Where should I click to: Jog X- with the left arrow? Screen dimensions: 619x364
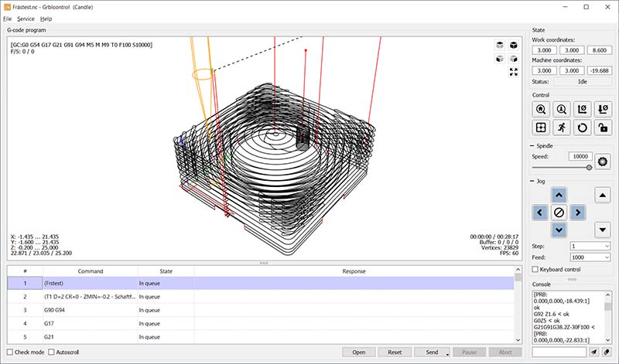(x=539, y=213)
